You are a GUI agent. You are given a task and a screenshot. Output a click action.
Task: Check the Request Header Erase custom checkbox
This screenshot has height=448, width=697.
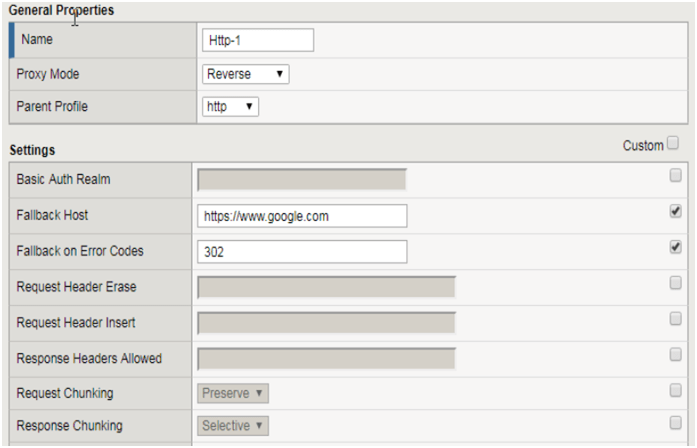click(x=675, y=283)
